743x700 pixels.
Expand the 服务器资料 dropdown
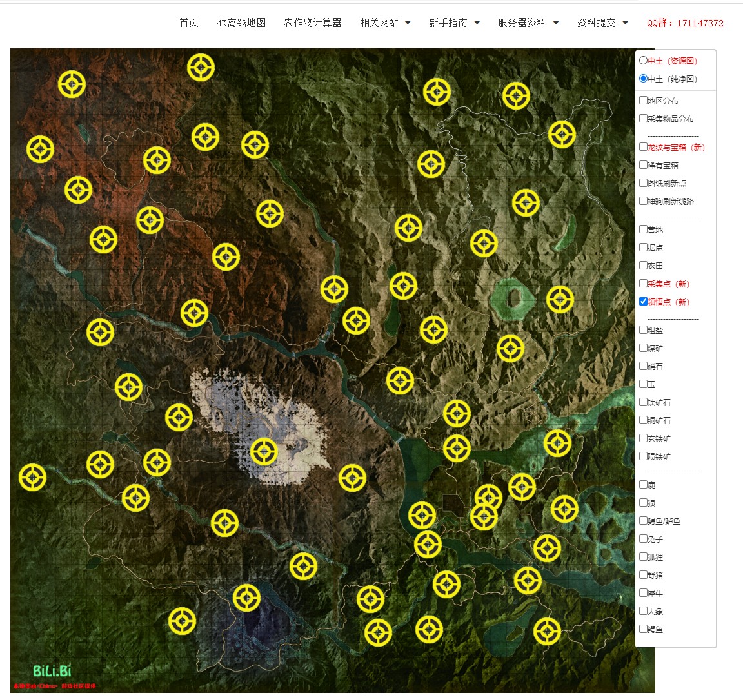[x=528, y=23]
